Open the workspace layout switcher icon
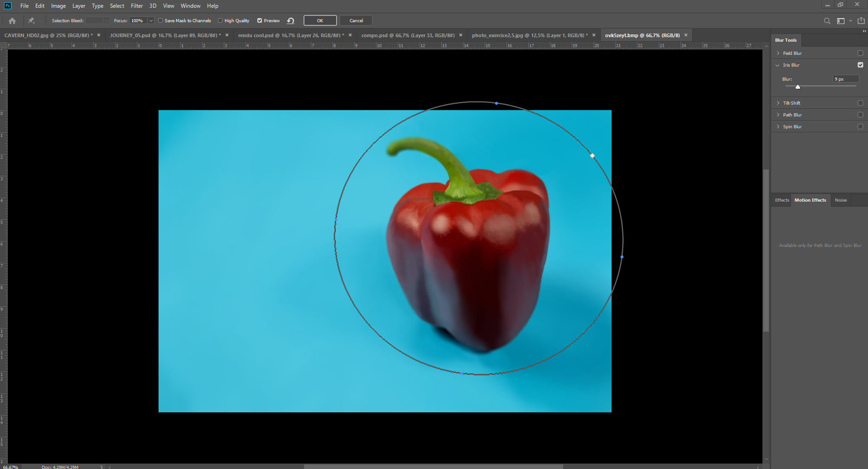This screenshot has width=868, height=469. (841, 21)
